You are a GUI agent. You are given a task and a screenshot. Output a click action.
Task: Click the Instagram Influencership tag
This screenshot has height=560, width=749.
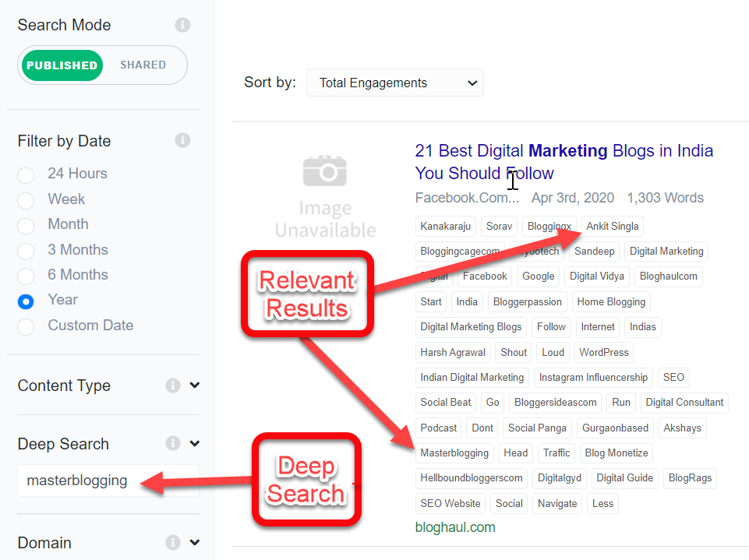click(593, 377)
